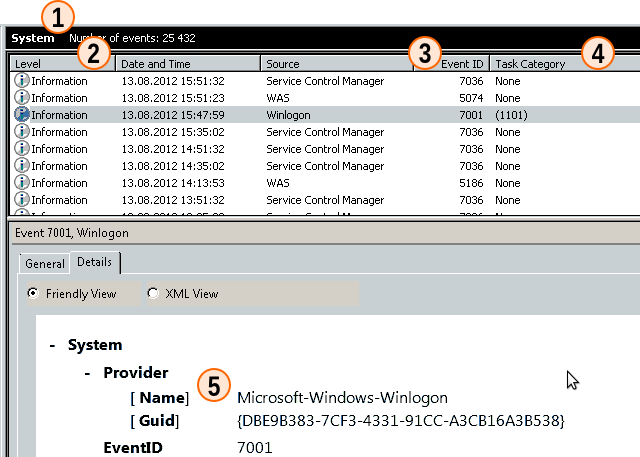Click the Name attribute label under Provider

[x=160, y=397]
